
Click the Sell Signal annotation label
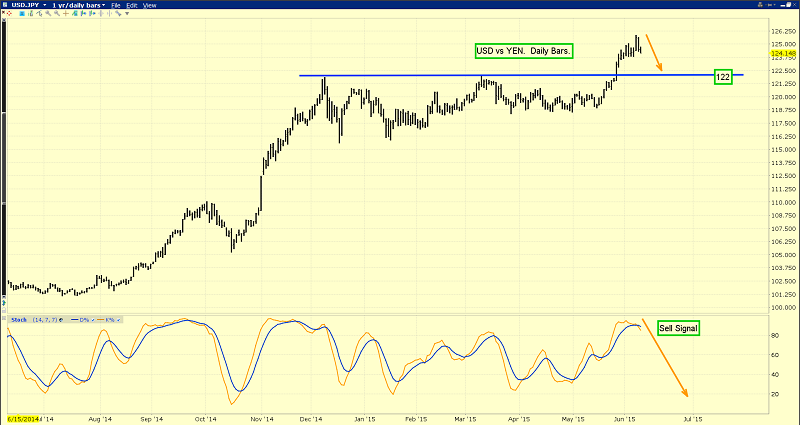[x=678, y=328]
